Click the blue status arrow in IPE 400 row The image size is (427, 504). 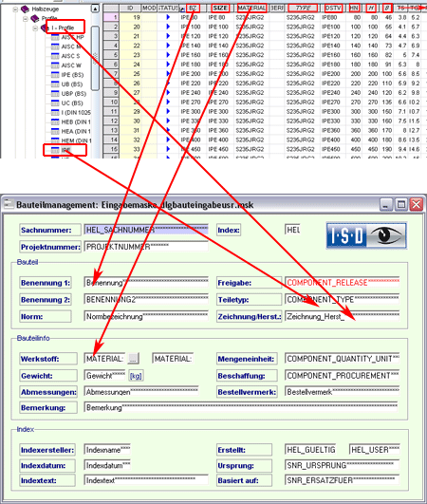(168, 140)
